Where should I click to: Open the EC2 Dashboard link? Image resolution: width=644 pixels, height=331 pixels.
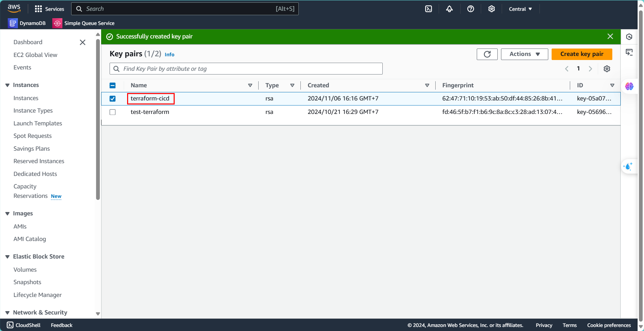tap(28, 42)
